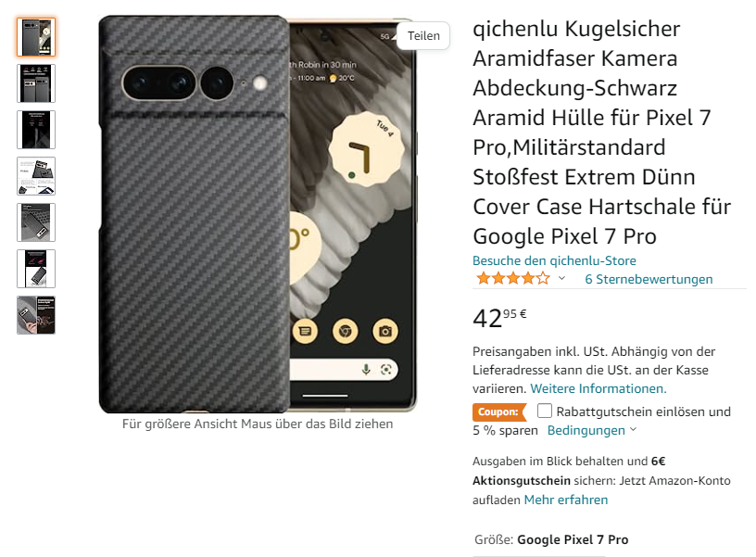Click the main phone case product image

(258, 214)
